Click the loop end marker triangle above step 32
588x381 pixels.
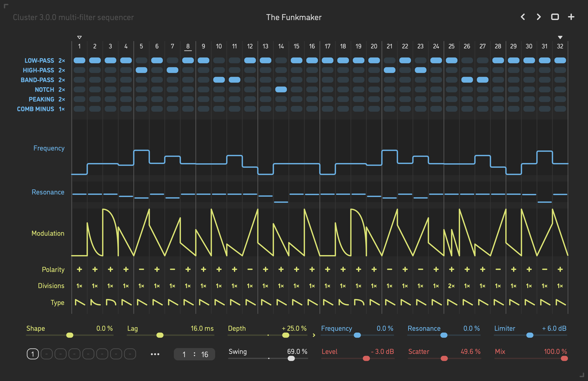(560, 37)
